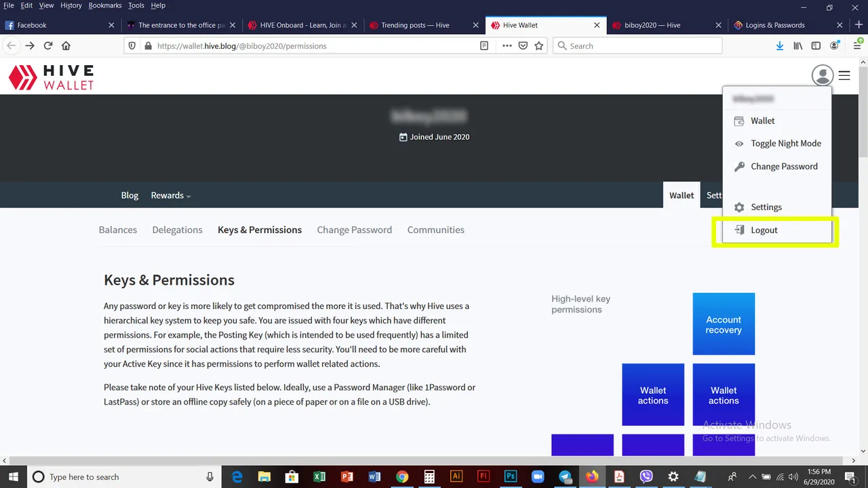The width and height of the screenshot is (868, 488).
Task: Click the Hive Wallet logo
Action: pyautogui.click(x=51, y=77)
